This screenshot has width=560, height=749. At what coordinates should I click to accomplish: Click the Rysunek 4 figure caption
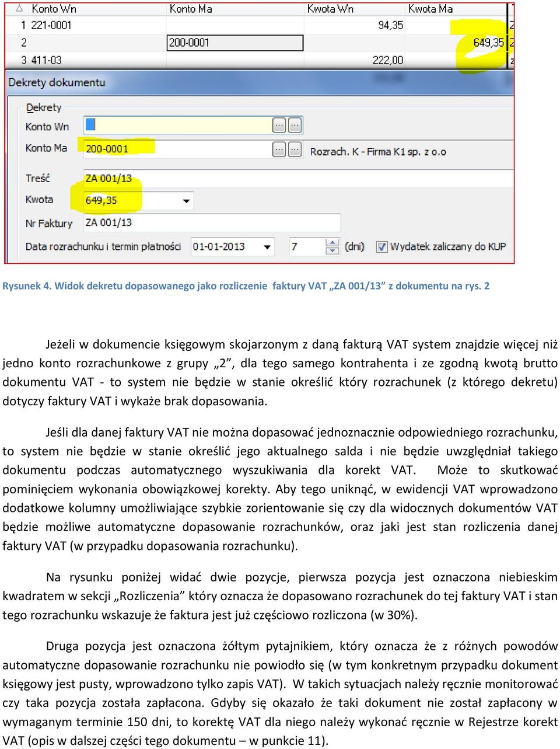(x=246, y=286)
